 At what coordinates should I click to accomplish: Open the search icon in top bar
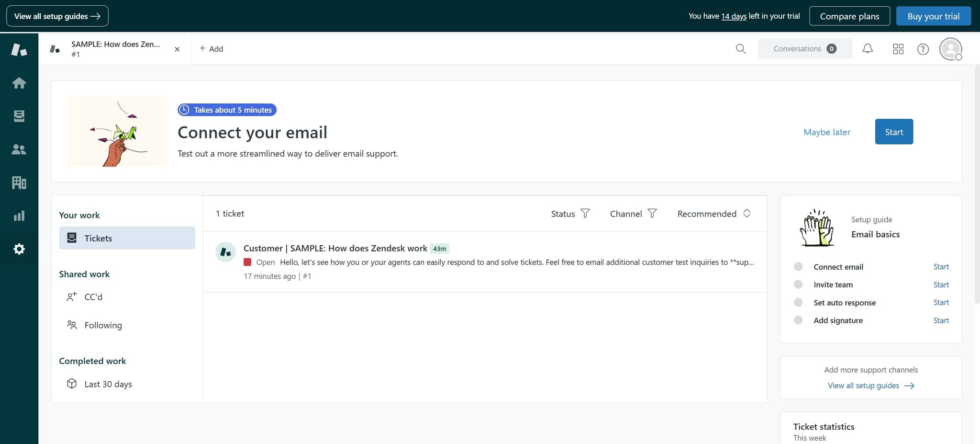pyautogui.click(x=740, y=48)
